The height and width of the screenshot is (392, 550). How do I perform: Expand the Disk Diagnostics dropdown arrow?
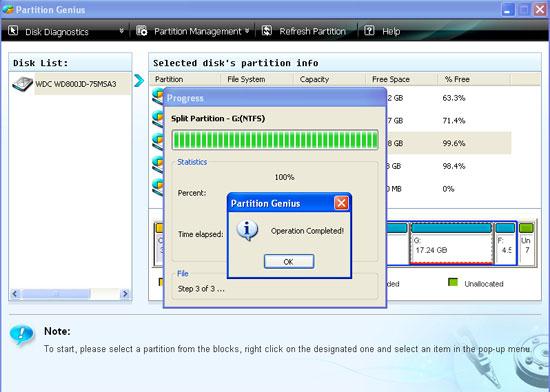pyautogui.click(x=121, y=31)
